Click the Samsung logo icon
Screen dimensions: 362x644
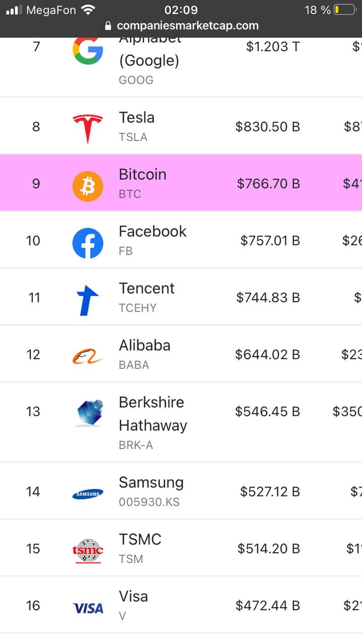point(88,494)
